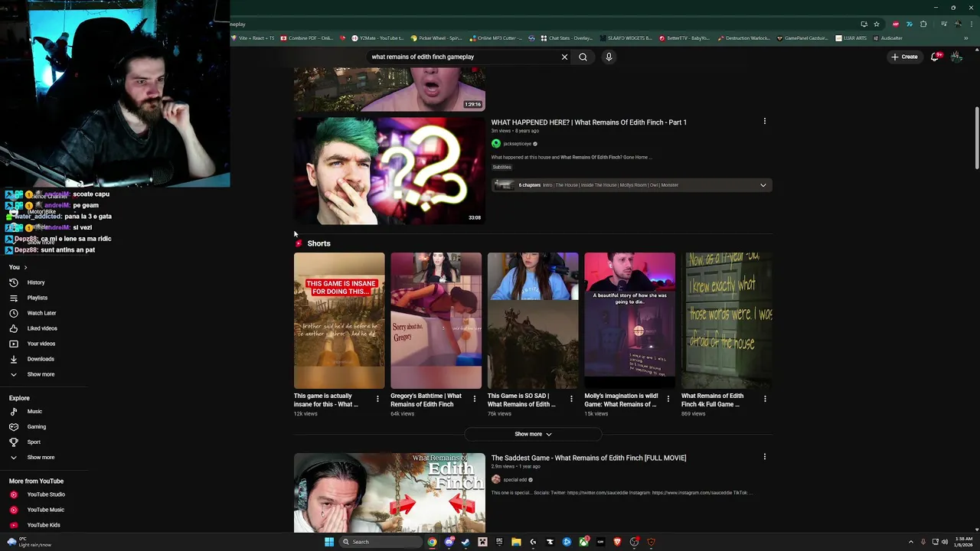This screenshot has width=980, height=551.
Task: Open the taskbar volume icon
Action: click(945, 542)
